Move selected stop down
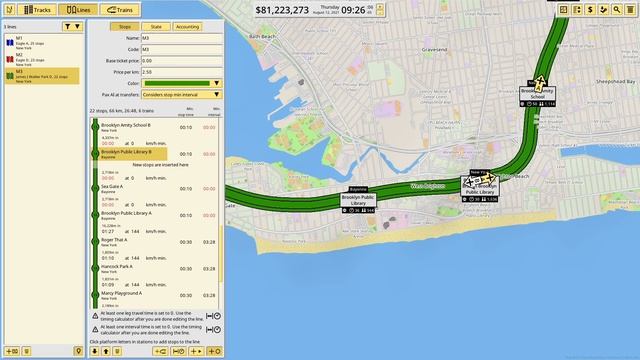The image size is (640, 360). click(x=95, y=351)
